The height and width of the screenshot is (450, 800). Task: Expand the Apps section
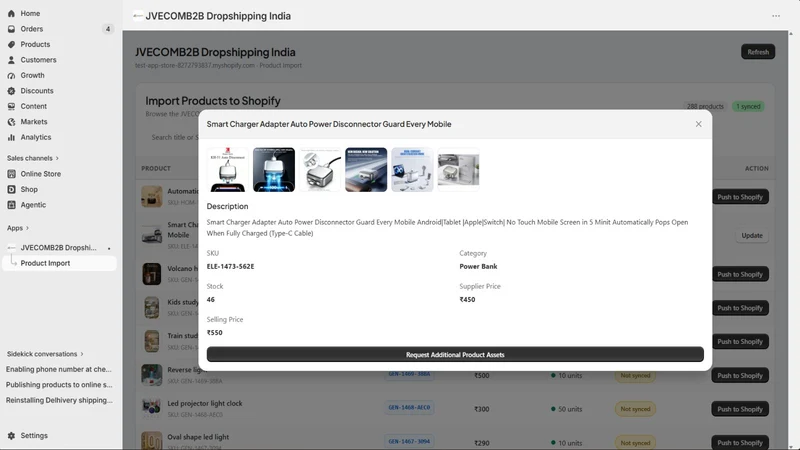18,228
